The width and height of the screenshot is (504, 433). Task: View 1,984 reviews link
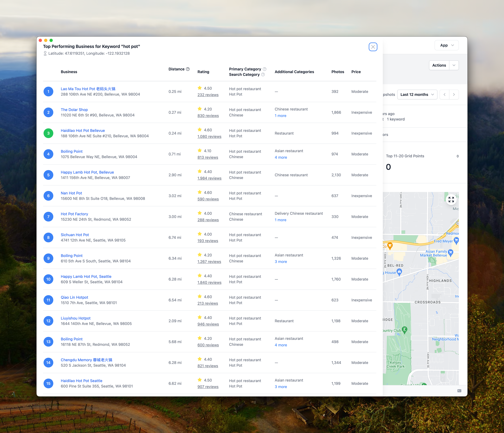pos(209,178)
